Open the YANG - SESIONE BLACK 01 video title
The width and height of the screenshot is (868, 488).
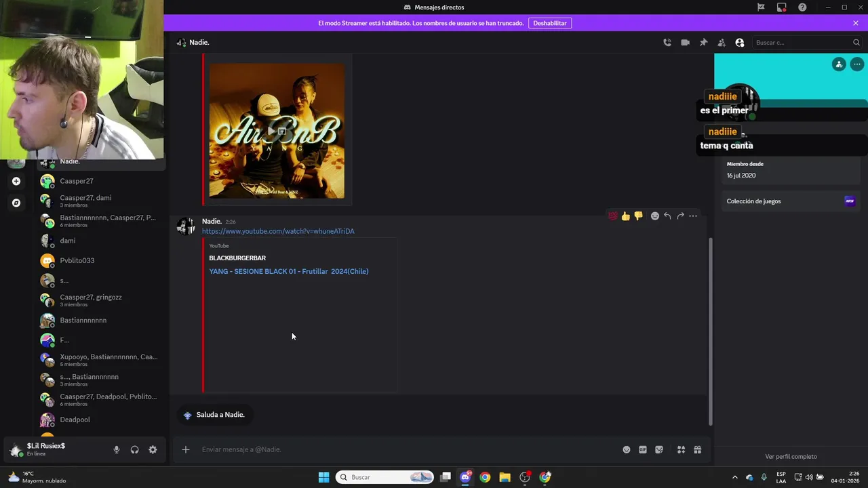click(289, 271)
